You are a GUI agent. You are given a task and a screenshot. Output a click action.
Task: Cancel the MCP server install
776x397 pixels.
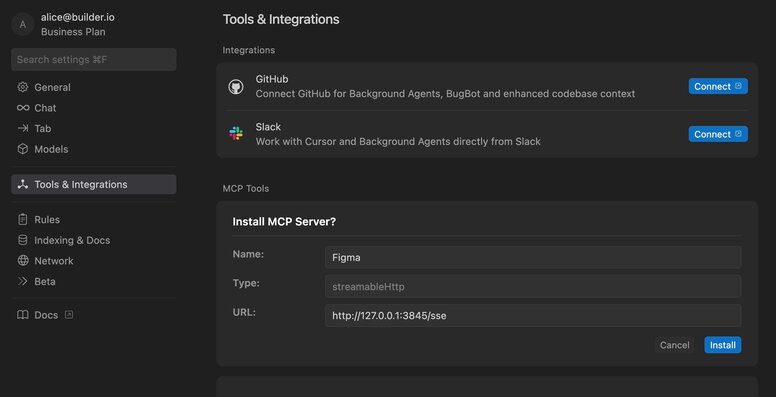tap(675, 345)
